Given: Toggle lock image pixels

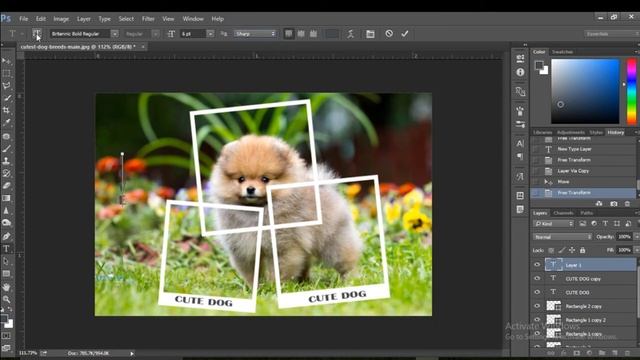Looking at the screenshot, I should (562, 250).
